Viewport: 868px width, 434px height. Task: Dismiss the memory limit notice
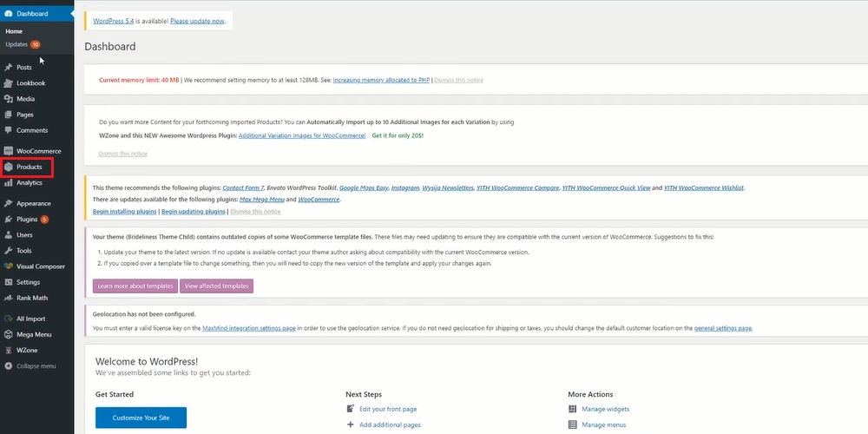458,80
